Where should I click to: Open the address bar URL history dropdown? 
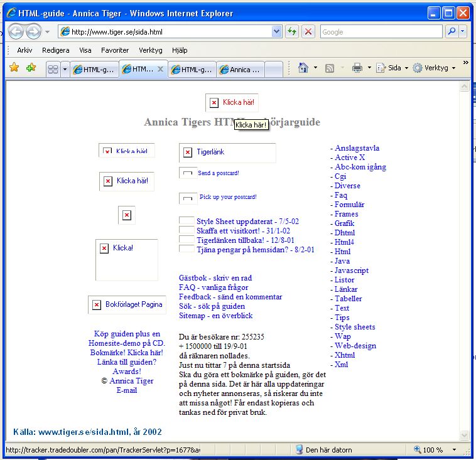(276, 31)
